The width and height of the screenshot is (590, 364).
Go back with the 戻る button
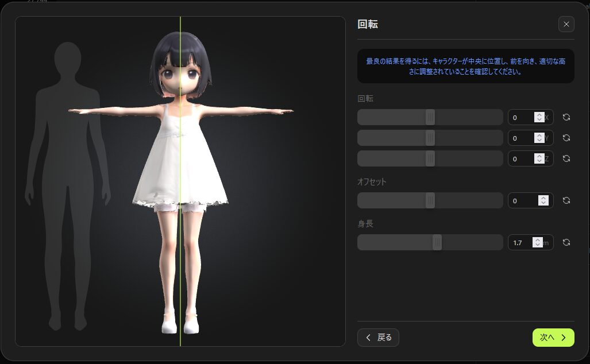point(378,338)
